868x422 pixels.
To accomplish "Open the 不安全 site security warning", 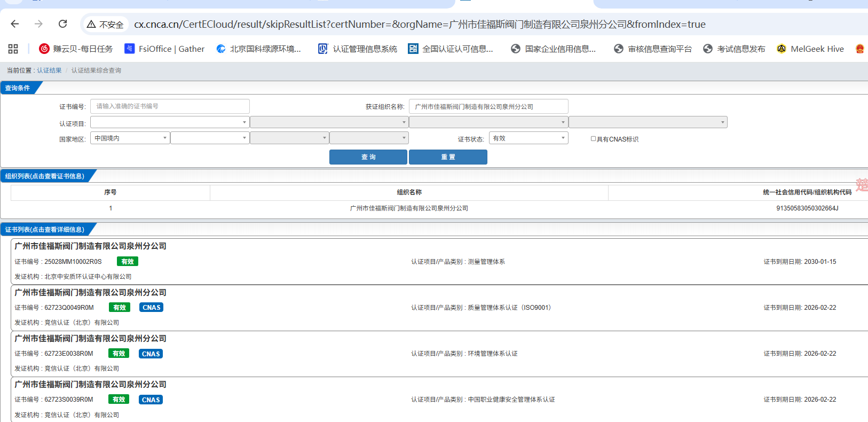I will [105, 25].
